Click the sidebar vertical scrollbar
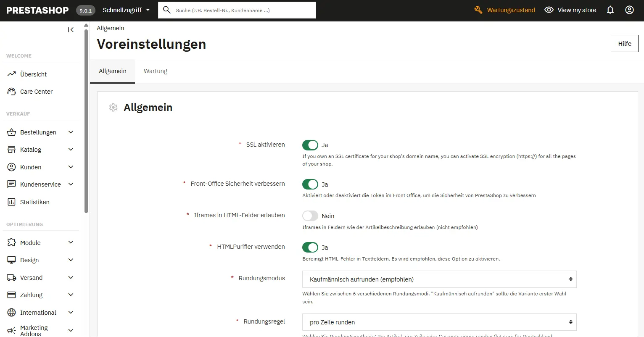This screenshot has width=644, height=337. (x=86, y=122)
